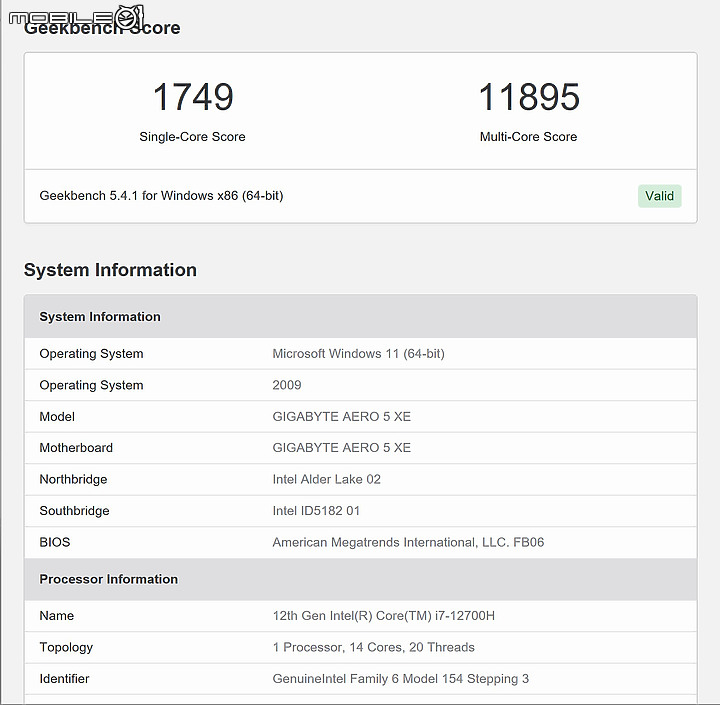Viewport: 720px width, 705px height.
Task: Click the Multi-Core Score label
Action: [x=528, y=136]
